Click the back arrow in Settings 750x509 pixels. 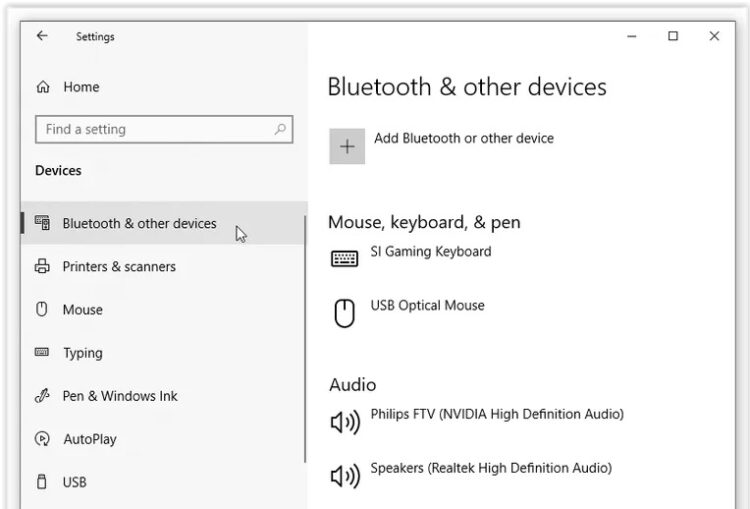(x=42, y=36)
